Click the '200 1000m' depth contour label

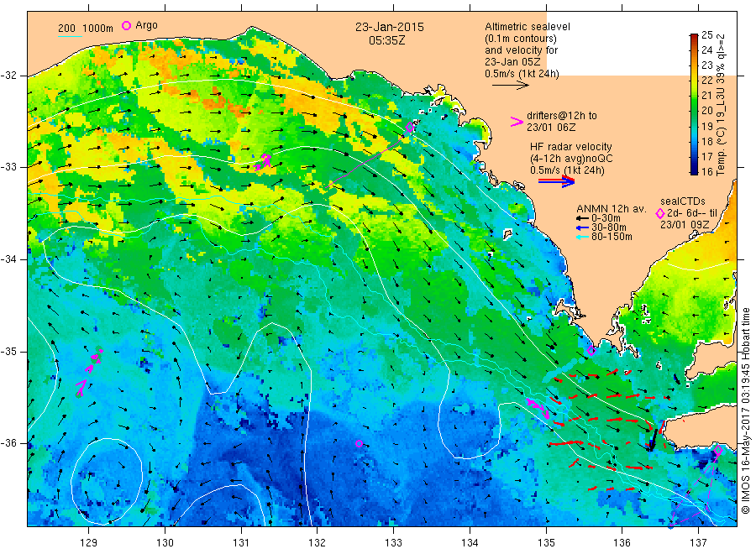(x=86, y=29)
